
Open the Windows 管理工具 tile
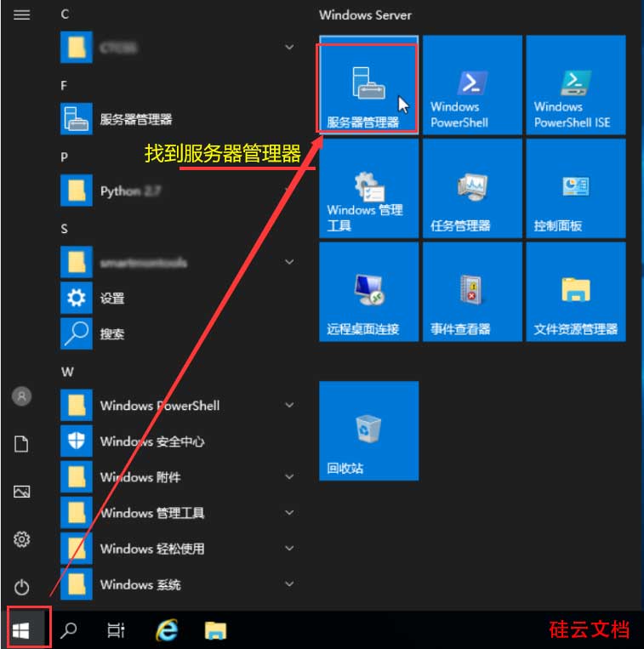click(368, 189)
